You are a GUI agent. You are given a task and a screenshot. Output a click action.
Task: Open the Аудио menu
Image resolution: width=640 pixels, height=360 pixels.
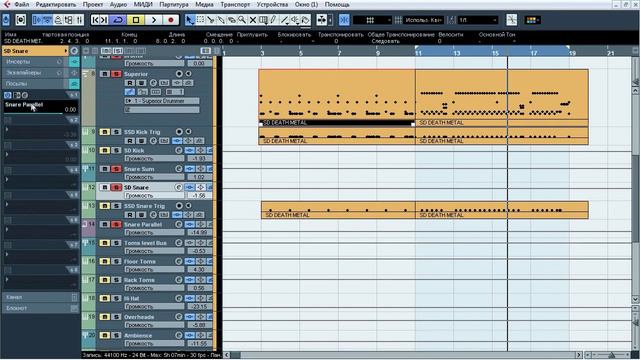(118, 4)
